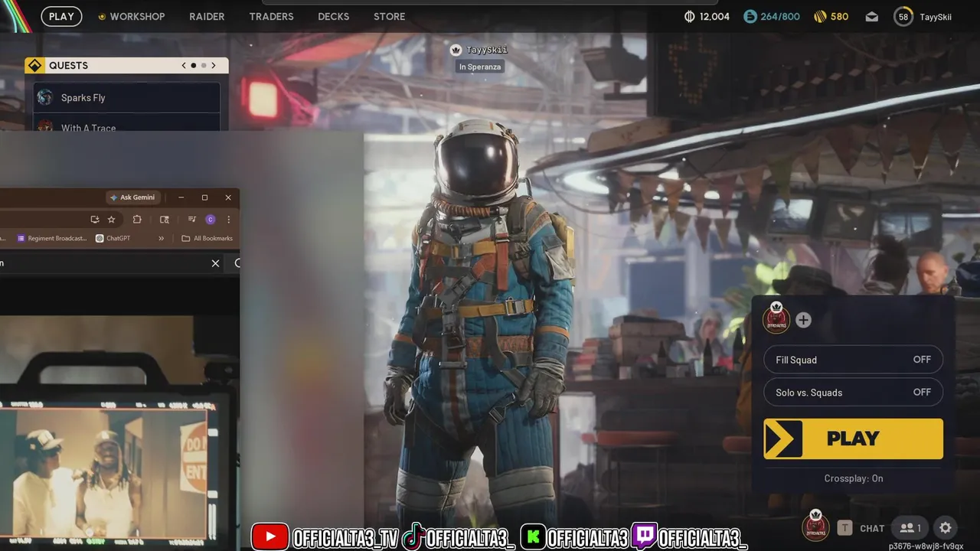
Task: Click the Quests panel diamond icon
Action: point(34,65)
